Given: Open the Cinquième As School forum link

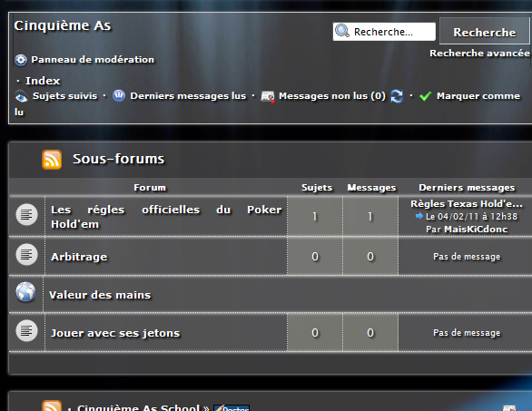Looking at the screenshot, I should [138, 407].
